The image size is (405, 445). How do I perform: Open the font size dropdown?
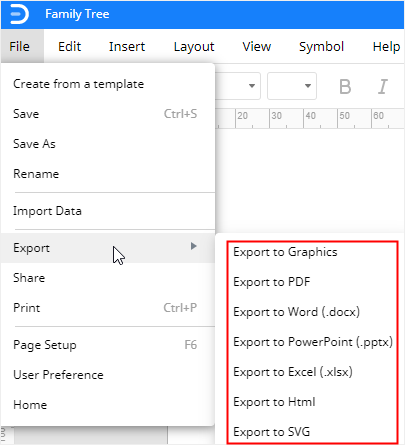[x=292, y=86]
